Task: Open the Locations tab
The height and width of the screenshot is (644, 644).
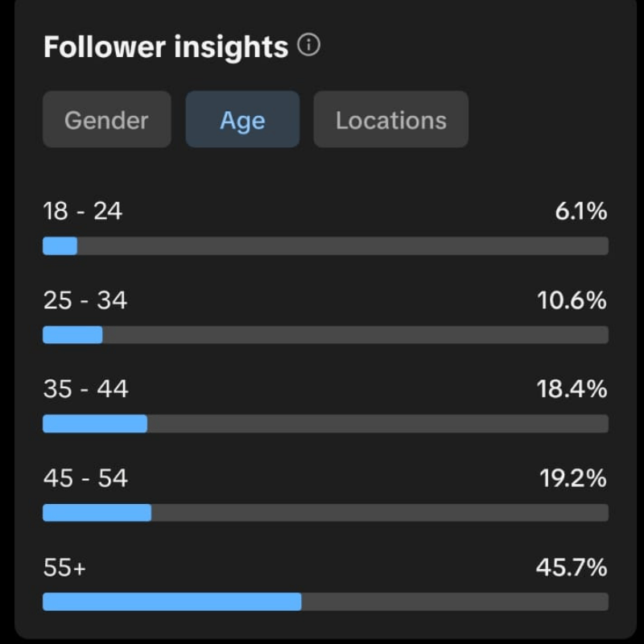Action: (x=390, y=120)
